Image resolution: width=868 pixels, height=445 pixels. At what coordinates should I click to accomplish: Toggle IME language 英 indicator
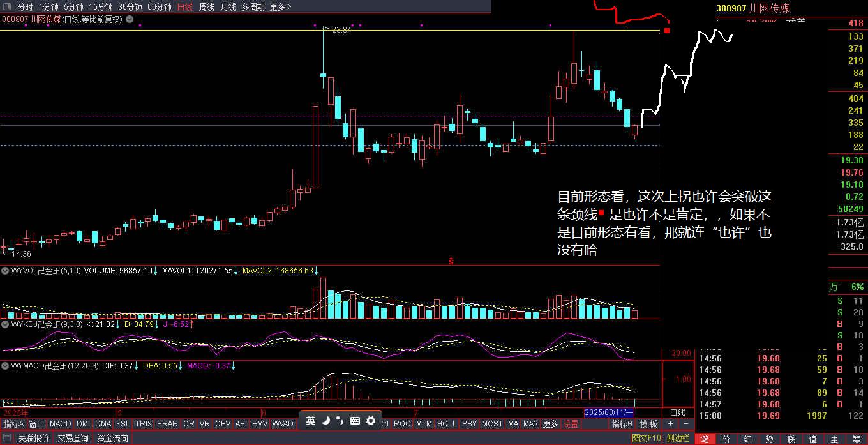(311, 421)
